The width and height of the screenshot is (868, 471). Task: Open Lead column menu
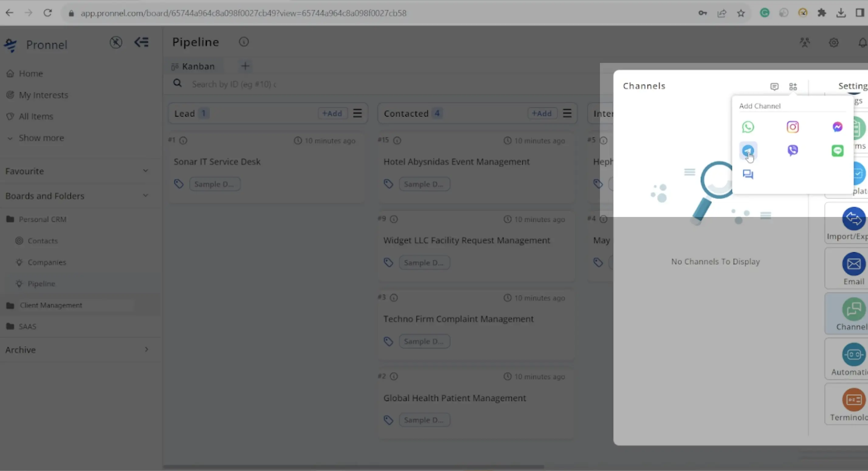pos(357,113)
